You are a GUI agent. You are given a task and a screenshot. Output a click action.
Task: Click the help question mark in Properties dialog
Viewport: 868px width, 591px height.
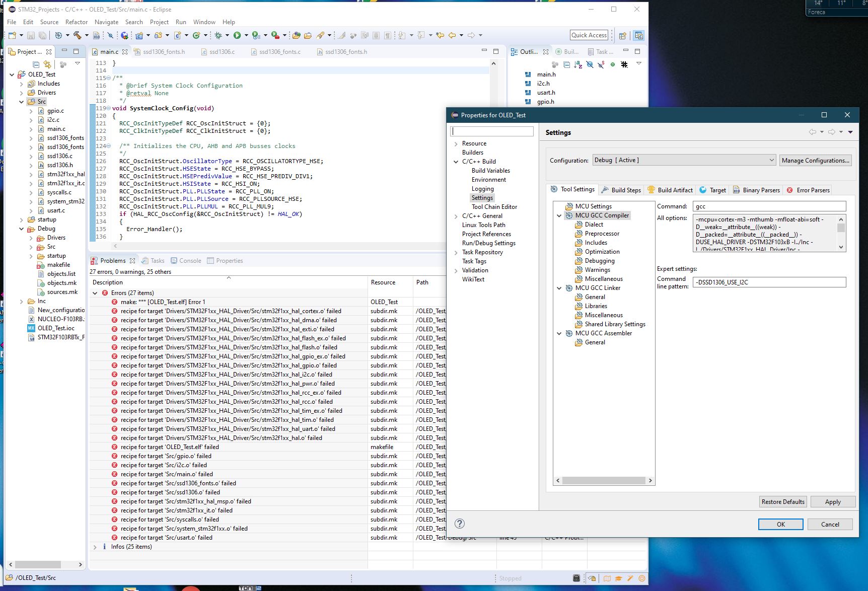click(x=460, y=524)
